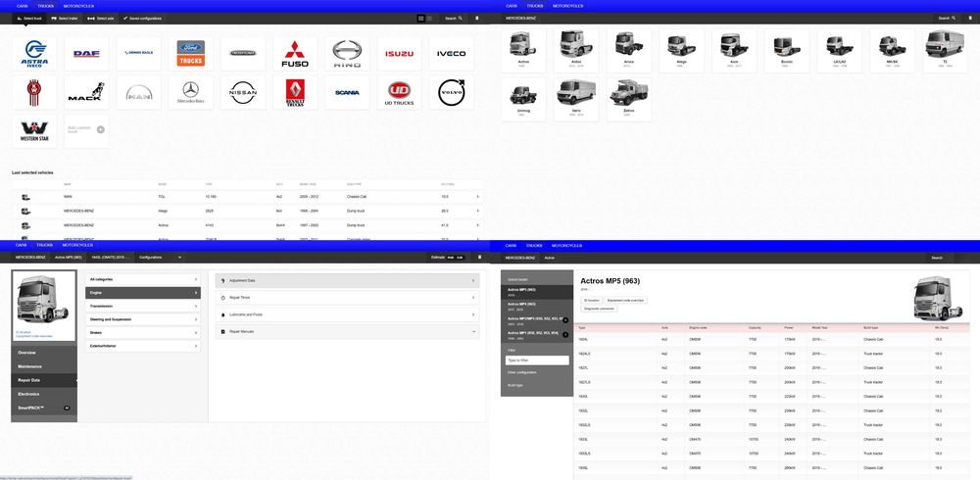This screenshot has width=980, height=480.
Task: Pick the MAN brand logo
Action: point(139,92)
